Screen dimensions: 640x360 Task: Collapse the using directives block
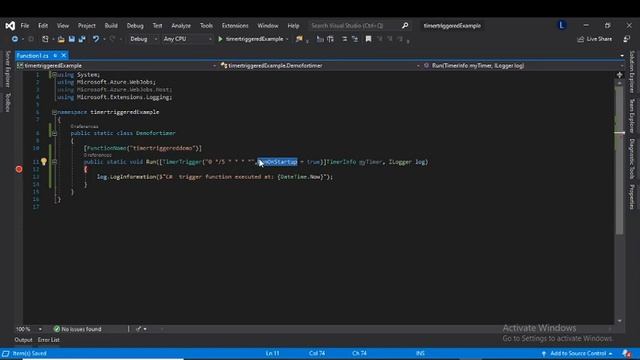coord(54,75)
